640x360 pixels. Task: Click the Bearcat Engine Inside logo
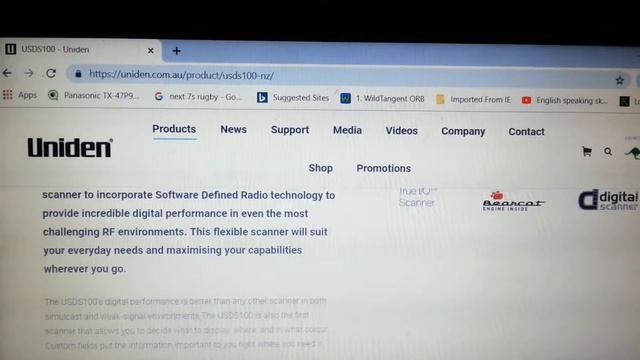(513, 201)
